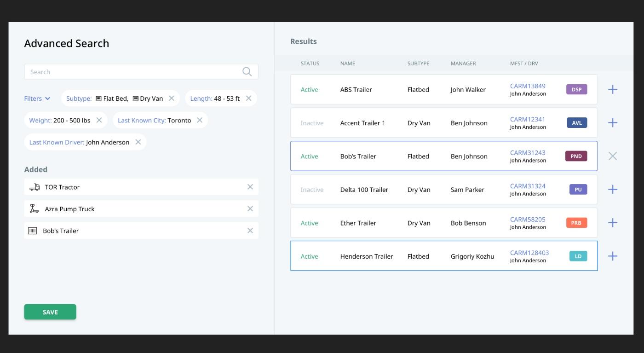Open manifest link CARM31243
The height and width of the screenshot is (353, 644).
[x=528, y=152]
